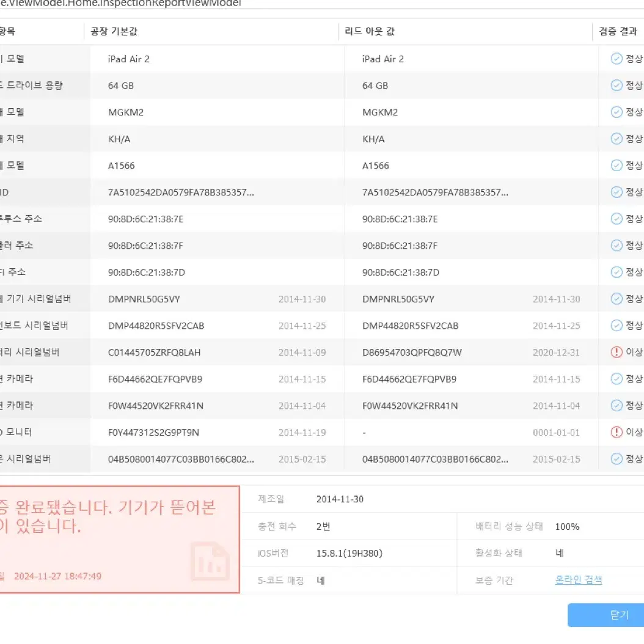
Task: Click the 리드 아웃 값 column header
Action: click(x=370, y=32)
